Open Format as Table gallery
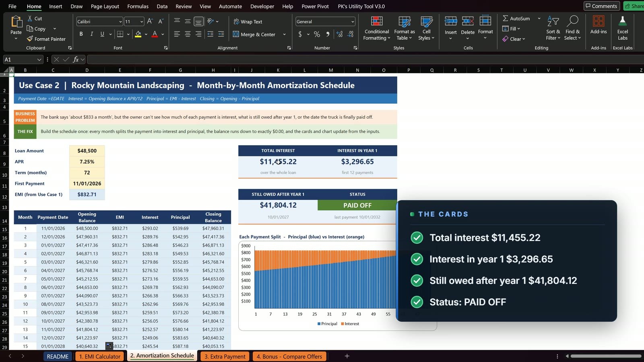 [404, 28]
